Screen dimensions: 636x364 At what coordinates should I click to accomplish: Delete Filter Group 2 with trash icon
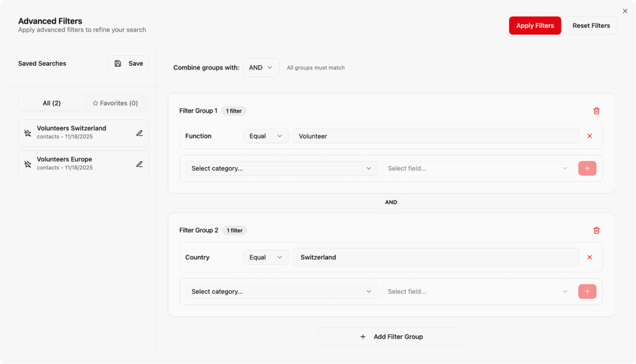(x=596, y=230)
